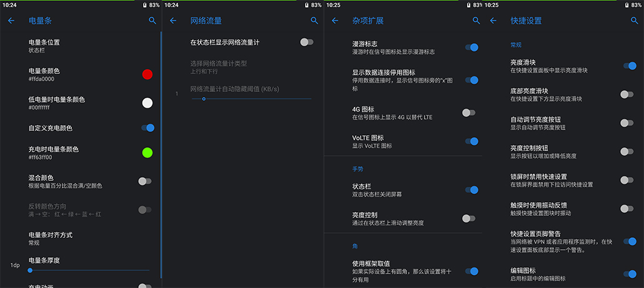
Task: Go back from the 杂项扩展 screen
Action: click(335, 21)
